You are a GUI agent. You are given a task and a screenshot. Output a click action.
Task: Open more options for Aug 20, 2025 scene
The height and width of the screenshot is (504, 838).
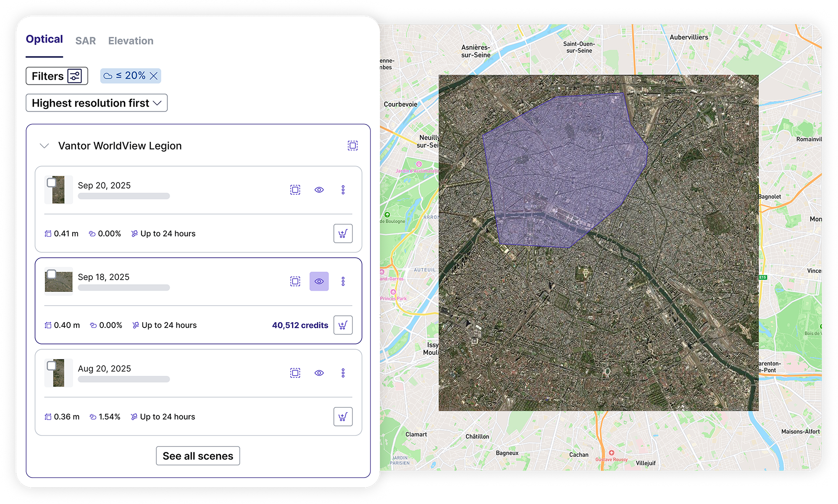click(x=343, y=373)
